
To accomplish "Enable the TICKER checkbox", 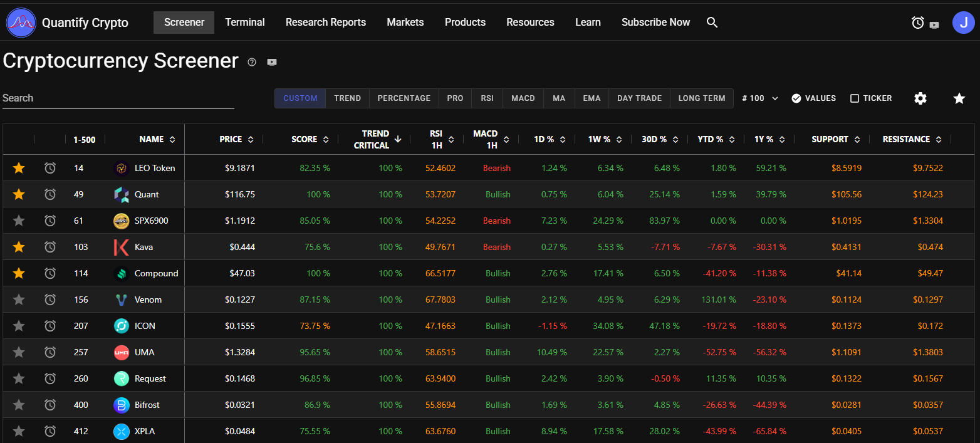I will (855, 98).
